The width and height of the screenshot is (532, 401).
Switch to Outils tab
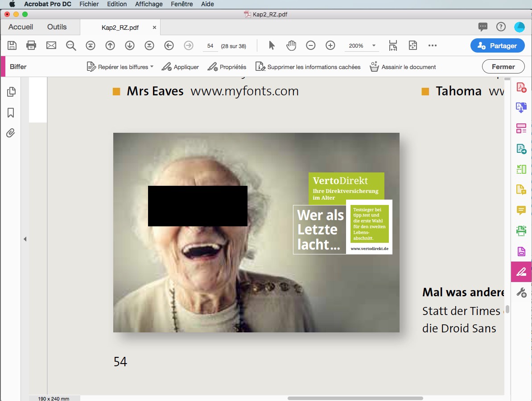(57, 27)
